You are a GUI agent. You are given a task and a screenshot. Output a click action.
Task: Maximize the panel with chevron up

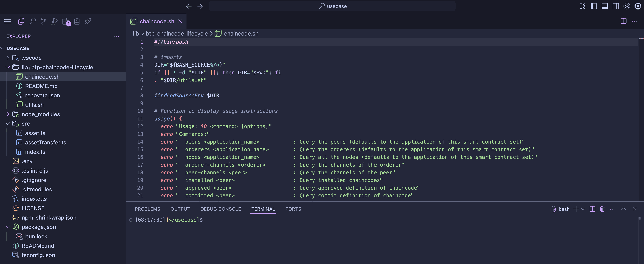(x=624, y=209)
